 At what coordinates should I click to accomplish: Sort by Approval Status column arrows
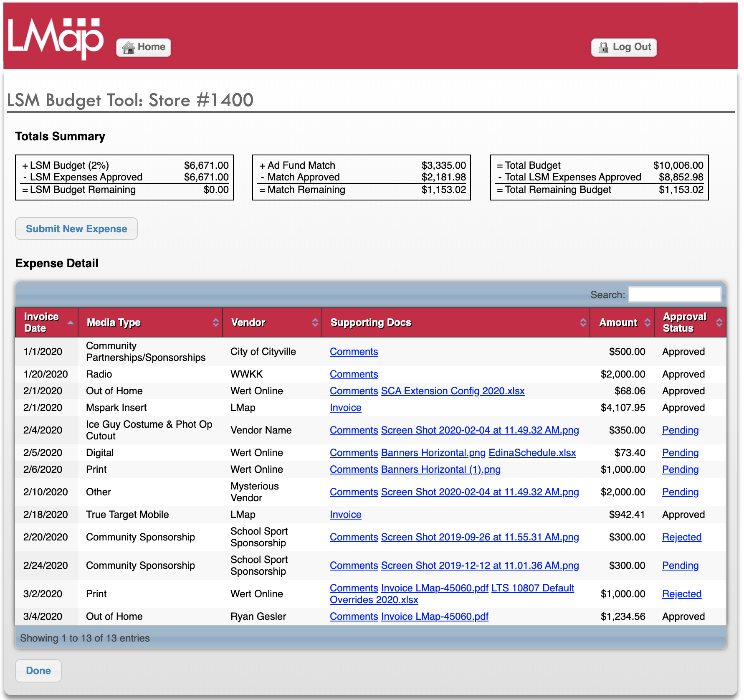pos(719,322)
